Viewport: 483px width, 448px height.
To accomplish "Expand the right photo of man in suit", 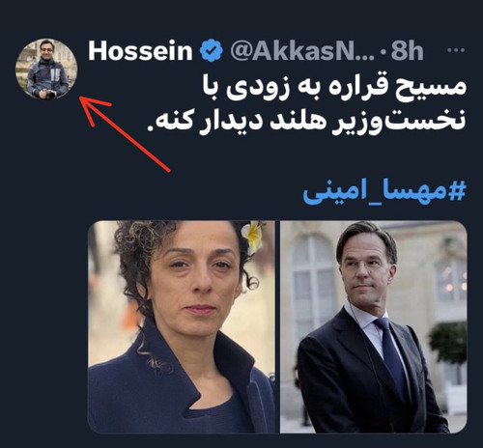I will (374, 326).
